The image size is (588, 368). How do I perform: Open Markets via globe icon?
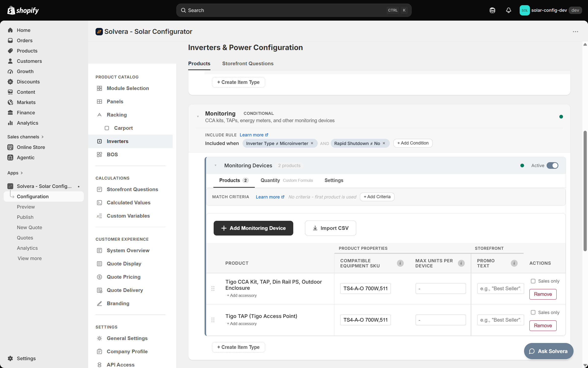pyautogui.click(x=10, y=102)
